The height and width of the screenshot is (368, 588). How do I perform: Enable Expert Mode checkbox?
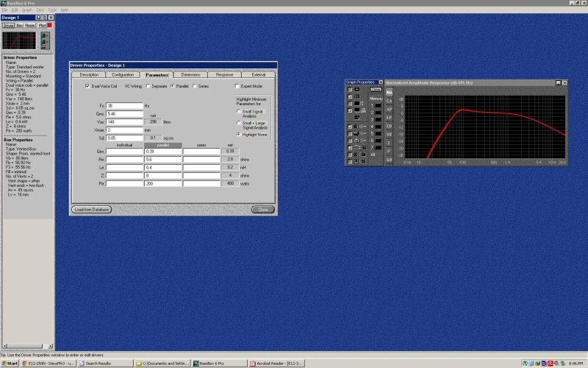pyautogui.click(x=237, y=86)
